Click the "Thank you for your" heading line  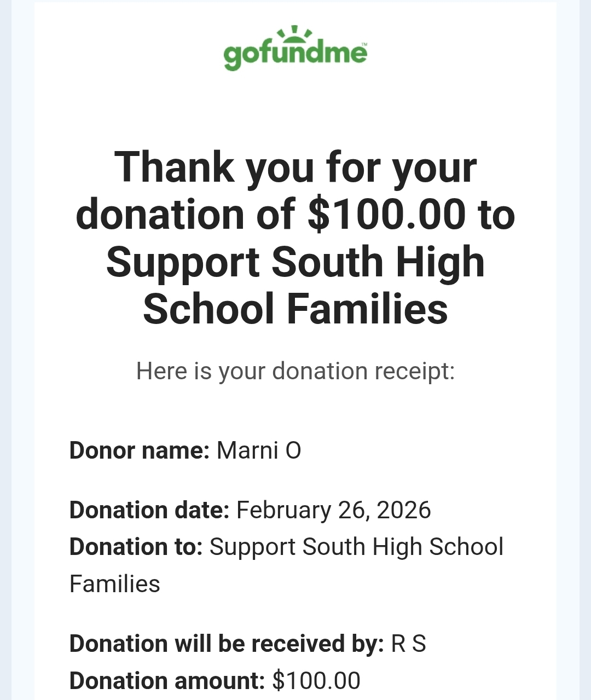[x=296, y=167]
